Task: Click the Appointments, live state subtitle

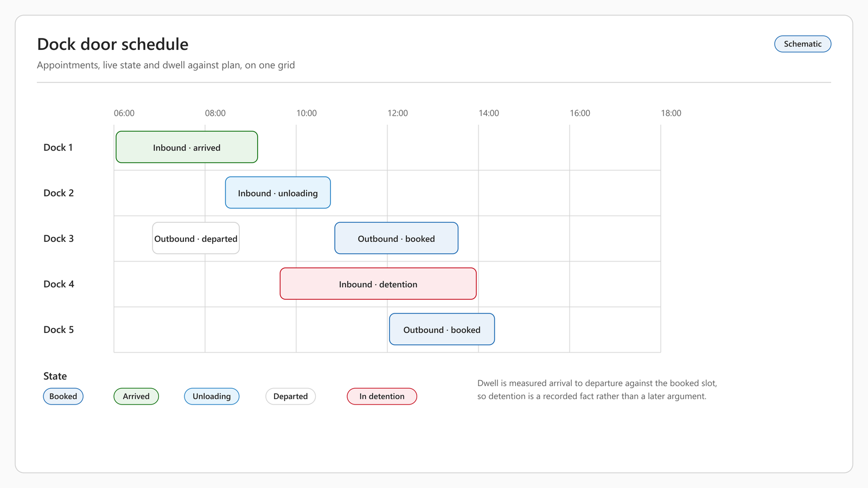Action: point(166,65)
